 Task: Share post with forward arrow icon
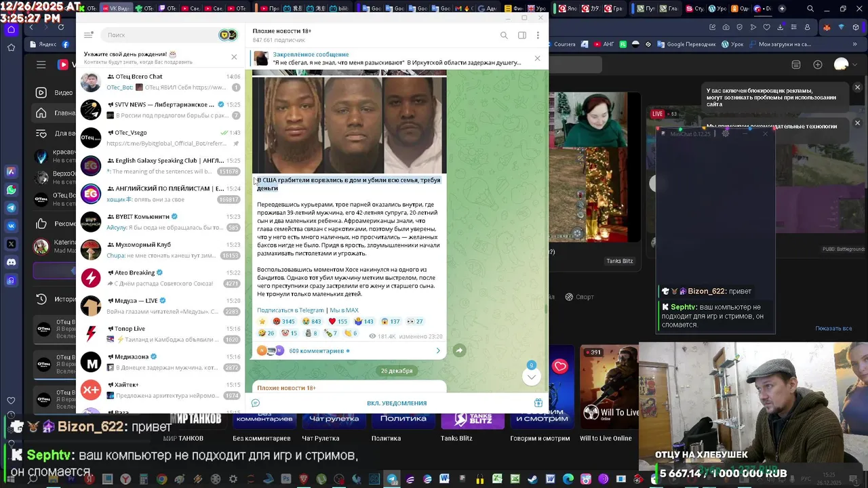coord(459,350)
